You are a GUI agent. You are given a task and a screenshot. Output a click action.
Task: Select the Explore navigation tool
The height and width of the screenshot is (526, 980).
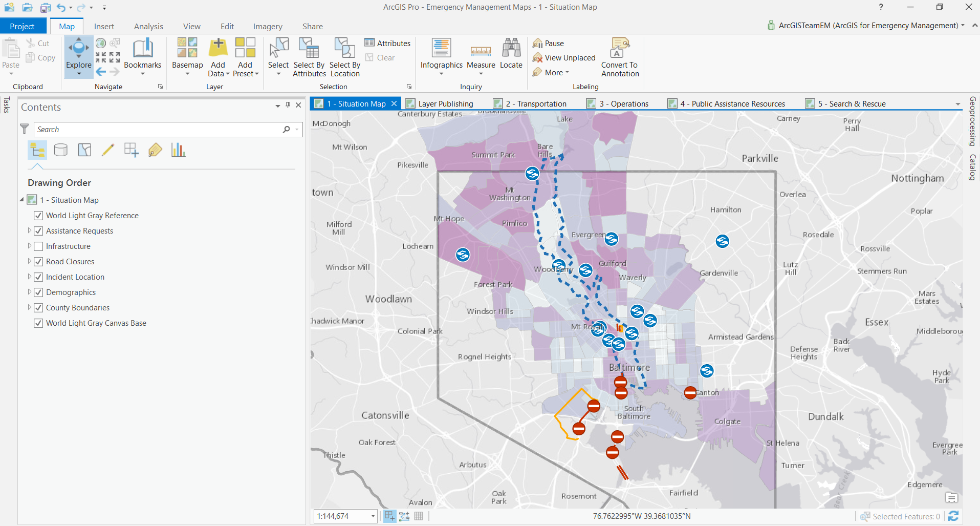pyautogui.click(x=78, y=56)
